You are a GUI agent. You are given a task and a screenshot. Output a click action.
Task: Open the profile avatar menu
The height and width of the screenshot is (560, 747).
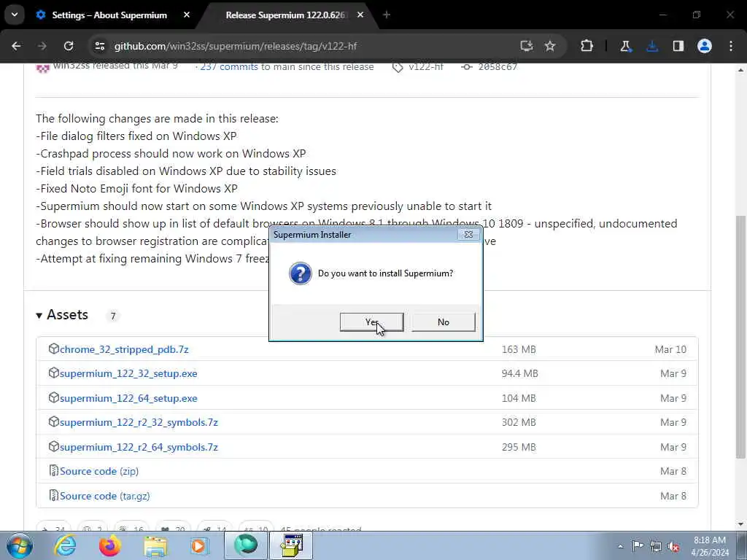[x=705, y=46]
